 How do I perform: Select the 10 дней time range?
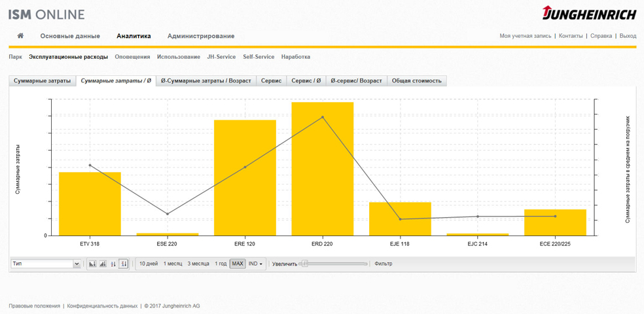click(149, 264)
